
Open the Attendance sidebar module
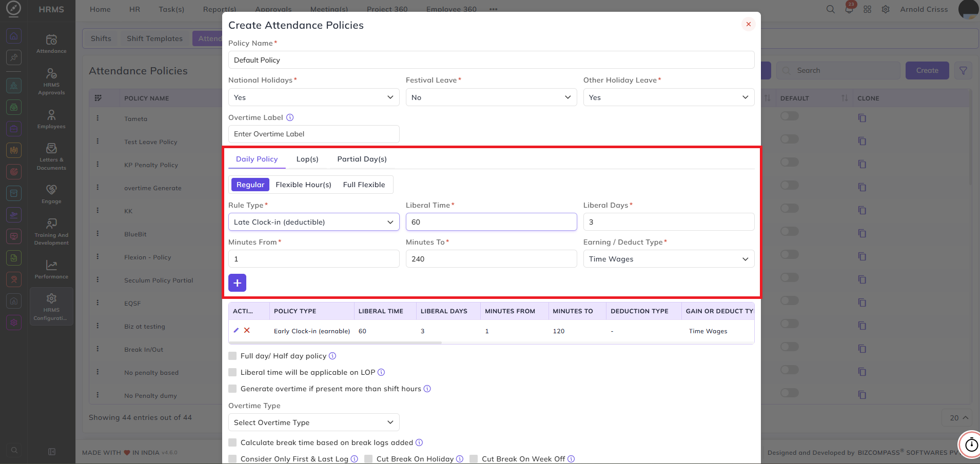click(51, 44)
